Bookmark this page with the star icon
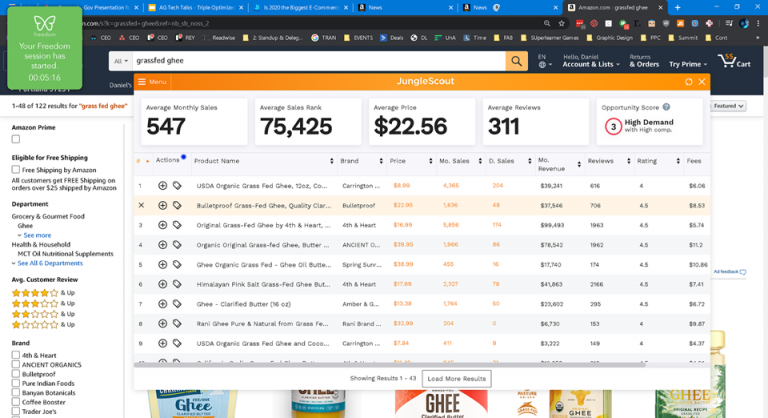The image size is (768, 418). click(561, 24)
